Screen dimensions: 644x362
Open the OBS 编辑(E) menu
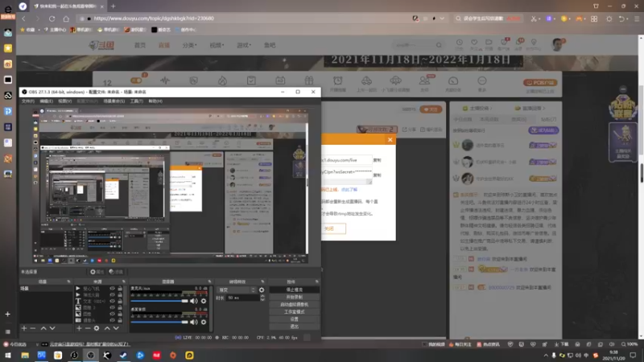click(46, 101)
